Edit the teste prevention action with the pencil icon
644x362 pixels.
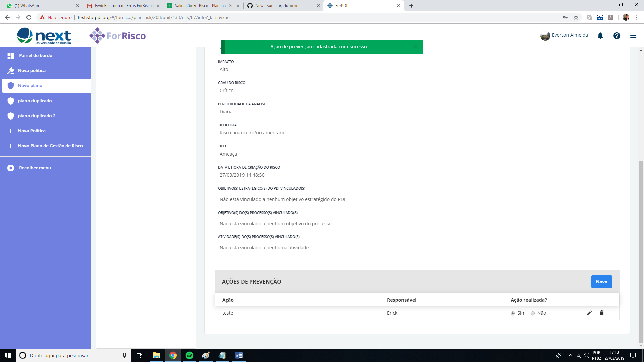[x=589, y=313]
